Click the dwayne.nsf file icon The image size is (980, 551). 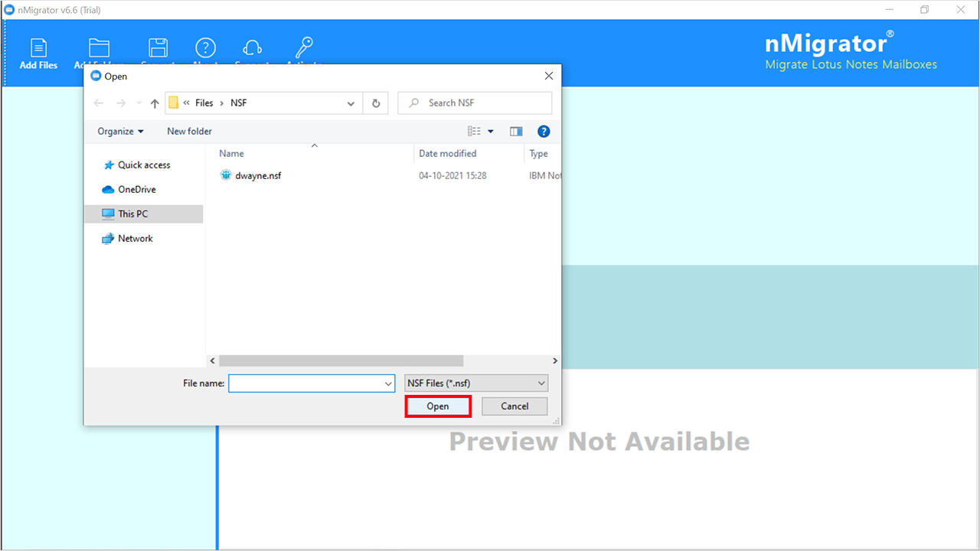(x=226, y=174)
